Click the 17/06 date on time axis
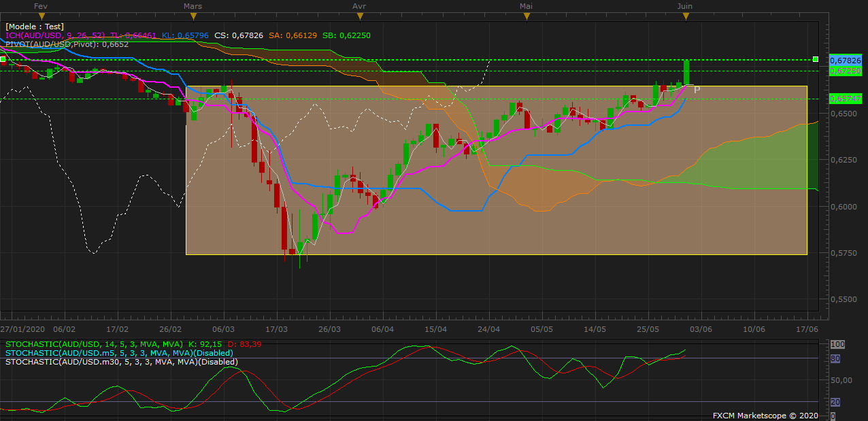The width and height of the screenshot is (868, 421). [807, 329]
